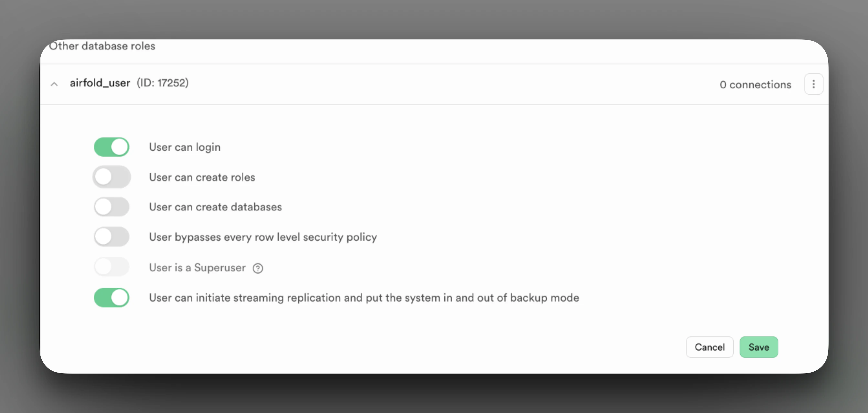
Task: Turn off the streaming replication switch
Action: (111, 297)
